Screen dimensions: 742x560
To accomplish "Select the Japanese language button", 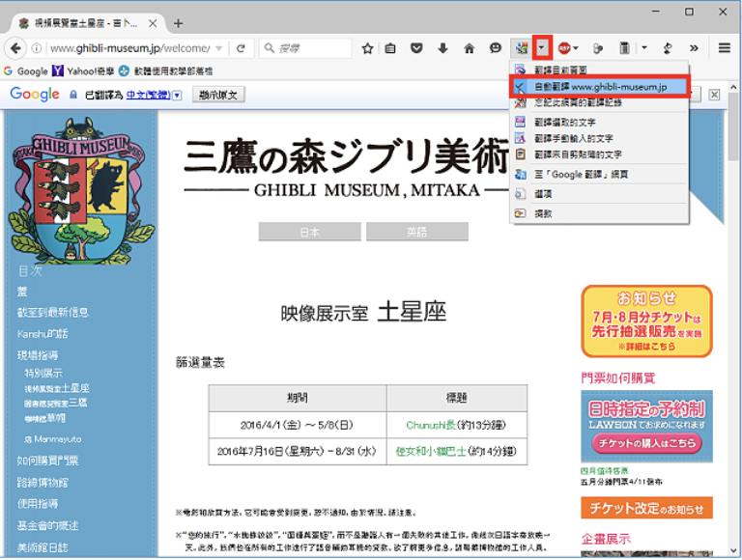I will pyautogui.click(x=309, y=232).
